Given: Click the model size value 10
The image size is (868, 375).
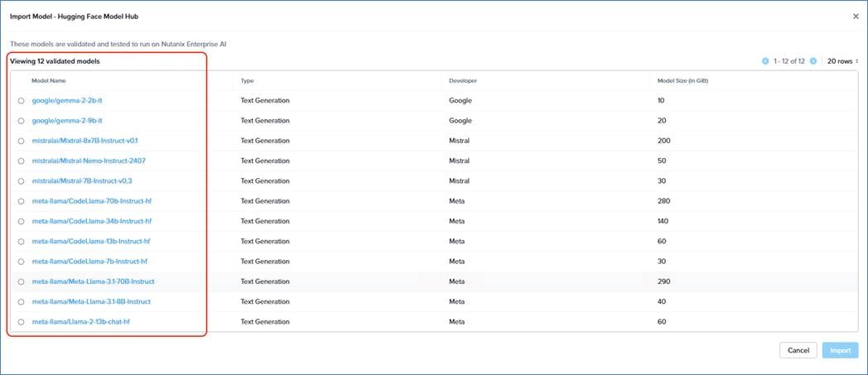Looking at the screenshot, I should point(661,101).
